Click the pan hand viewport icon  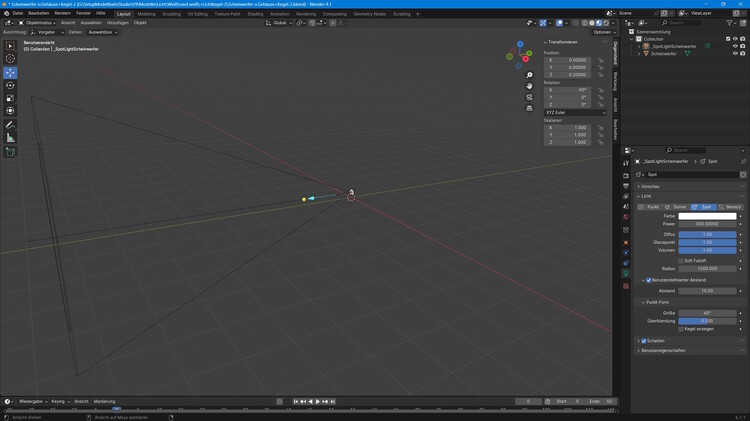click(x=530, y=86)
